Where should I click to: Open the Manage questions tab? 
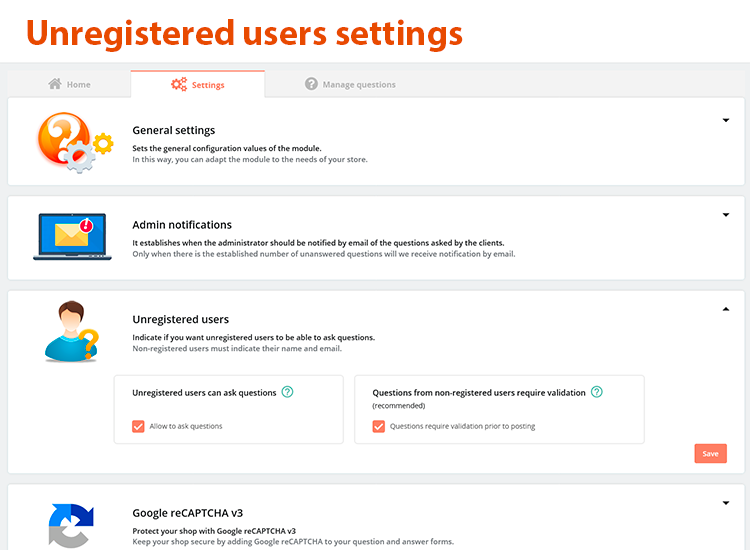350,84
